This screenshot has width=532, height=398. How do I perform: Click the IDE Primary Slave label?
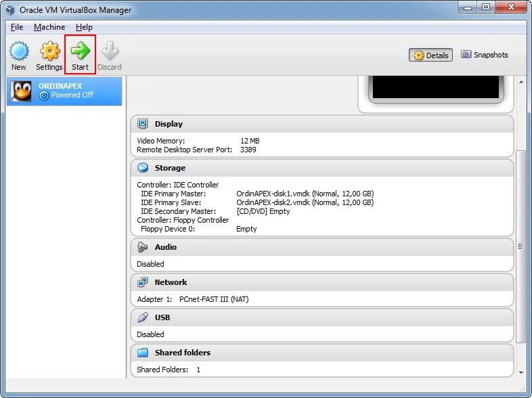(171, 202)
